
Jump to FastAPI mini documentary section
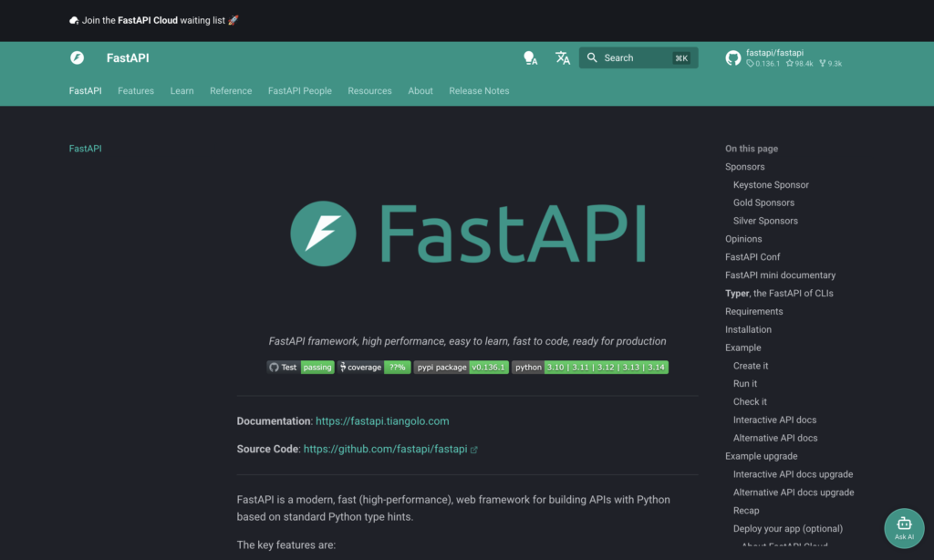pos(781,275)
